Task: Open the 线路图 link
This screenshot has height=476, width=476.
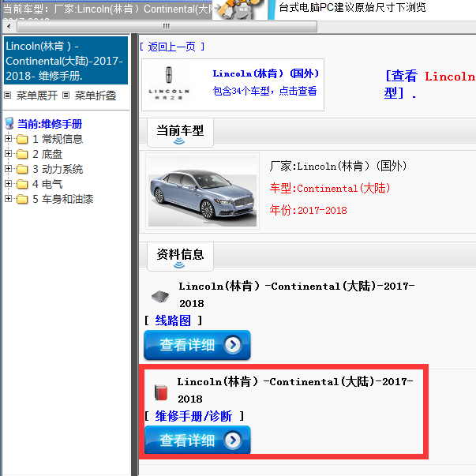Action: [x=173, y=320]
